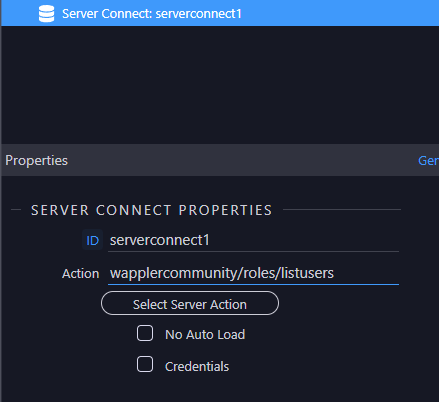The width and height of the screenshot is (439, 402).
Task: Select the Server Connect: serverconnect1 row
Action: click(220, 13)
